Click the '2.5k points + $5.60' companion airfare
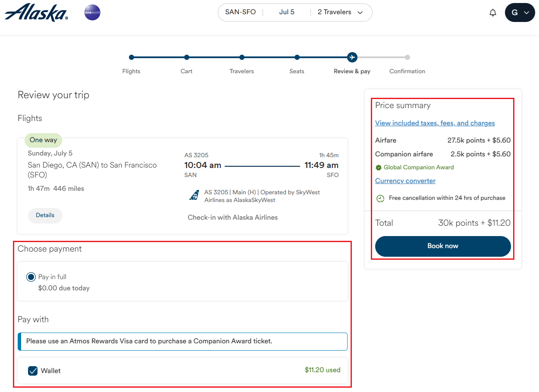This screenshot has height=392, width=539. (x=481, y=154)
